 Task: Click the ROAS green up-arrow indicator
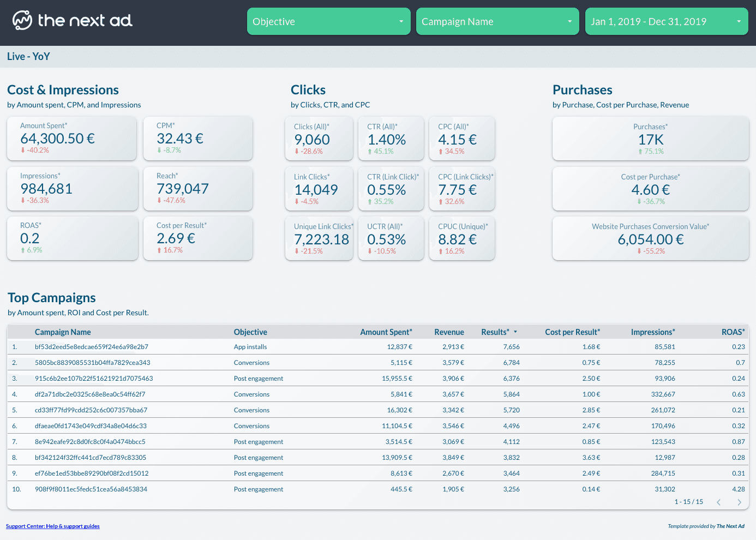23,250
